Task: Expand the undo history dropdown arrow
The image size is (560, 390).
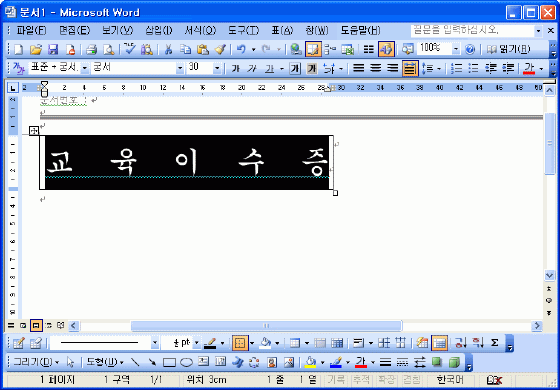Action: click(254, 50)
